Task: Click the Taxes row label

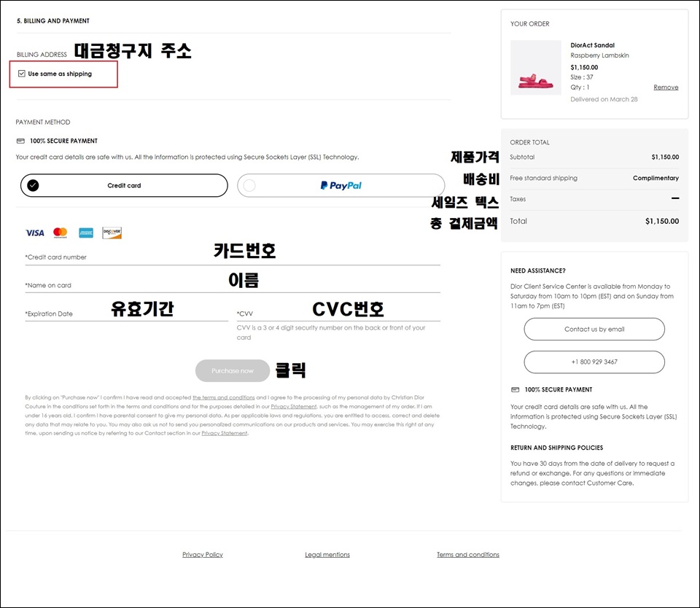Action: pos(518,199)
